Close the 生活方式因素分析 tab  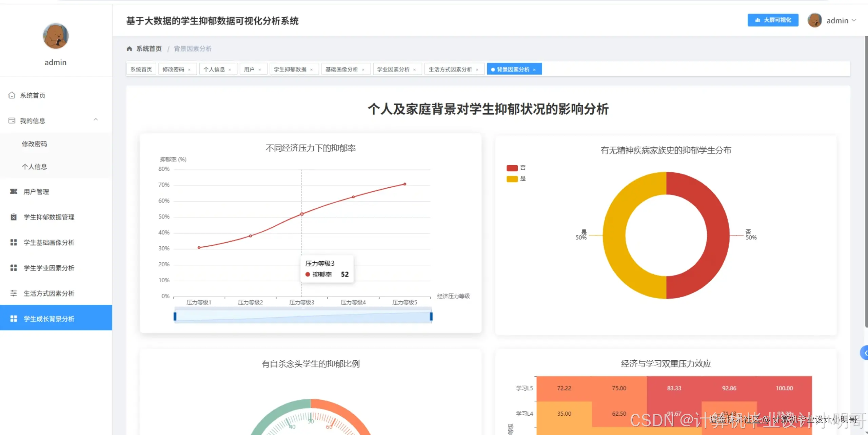pyautogui.click(x=477, y=70)
